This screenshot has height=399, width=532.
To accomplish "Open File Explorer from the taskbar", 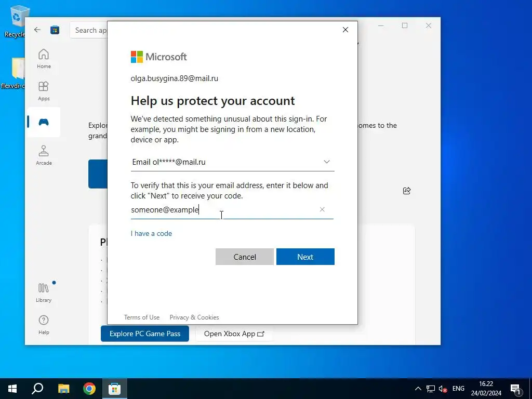I will pos(63,389).
